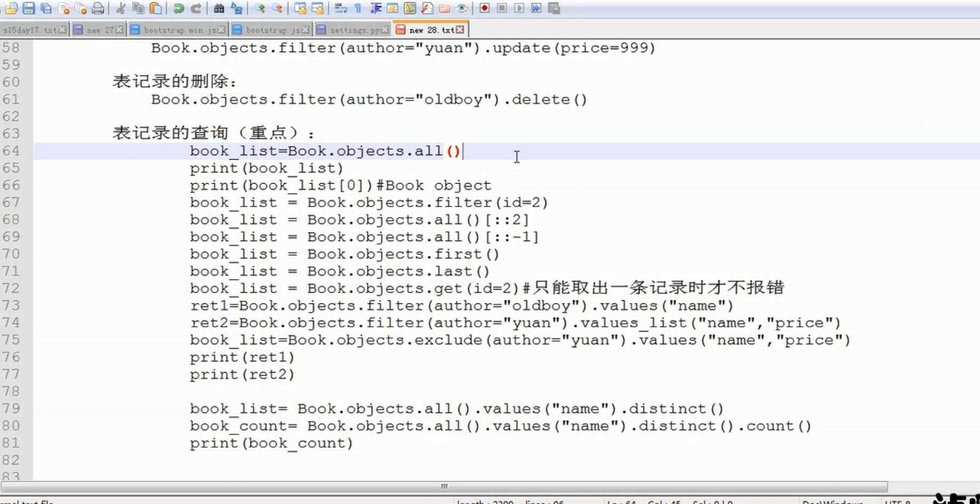Click the Save Recorded Macro icon

[554, 8]
